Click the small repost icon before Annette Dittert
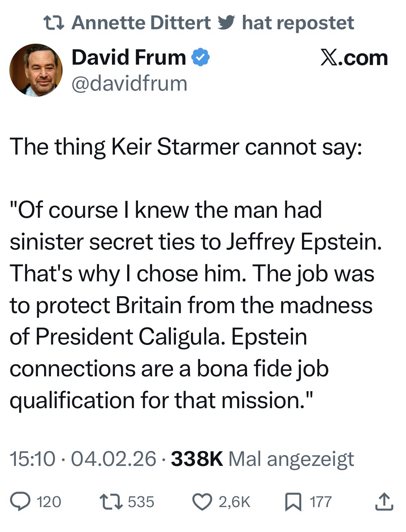 point(53,23)
